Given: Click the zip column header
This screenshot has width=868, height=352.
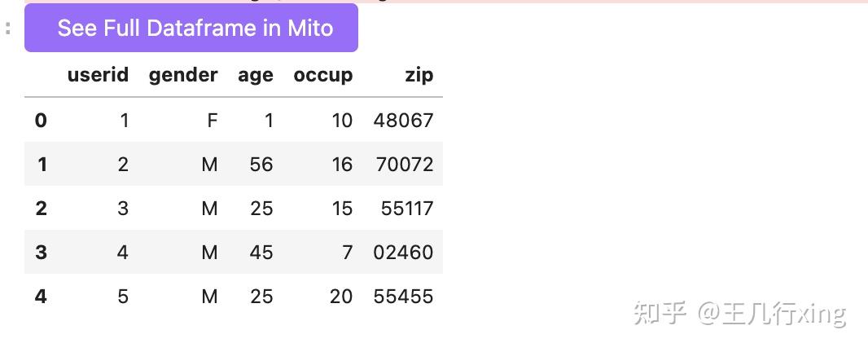Looking at the screenshot, I should point(419,76).
